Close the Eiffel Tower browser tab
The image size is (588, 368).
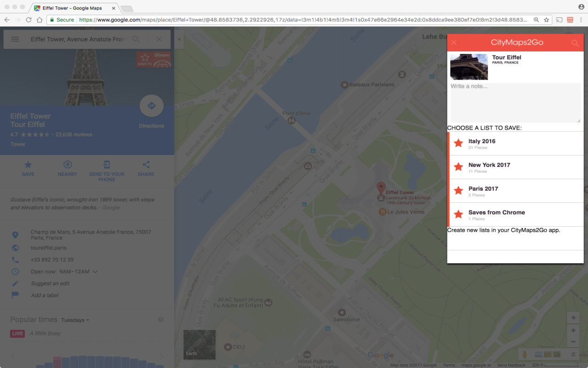click(x=113, y=8)
